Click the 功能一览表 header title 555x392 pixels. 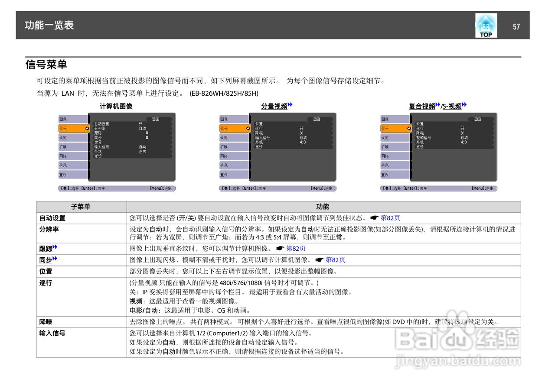coord(49,25)
